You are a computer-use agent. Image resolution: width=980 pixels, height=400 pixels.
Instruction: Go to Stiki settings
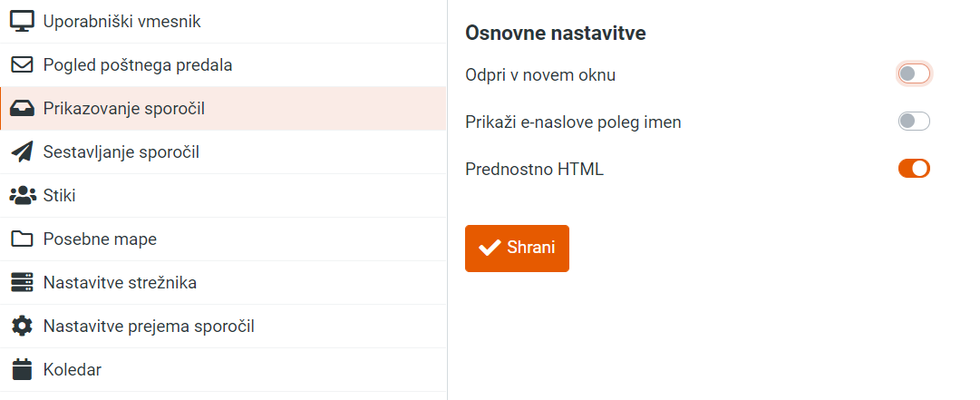223,196
